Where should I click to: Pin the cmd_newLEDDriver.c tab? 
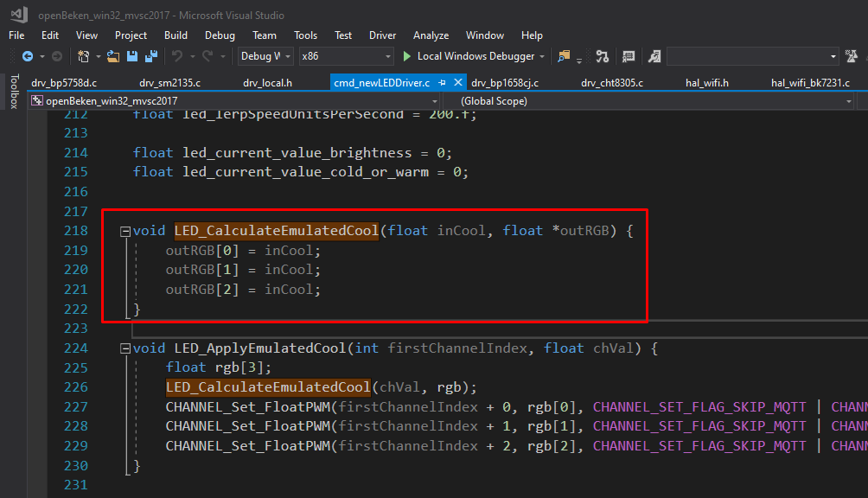pyautogui.click(x=442, y=82)
